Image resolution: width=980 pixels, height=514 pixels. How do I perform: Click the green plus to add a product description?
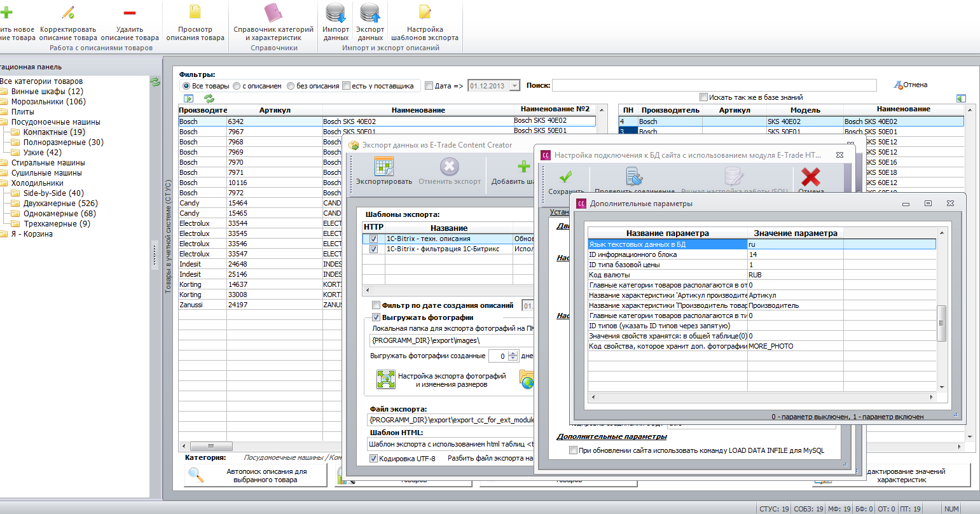point(6,13)
